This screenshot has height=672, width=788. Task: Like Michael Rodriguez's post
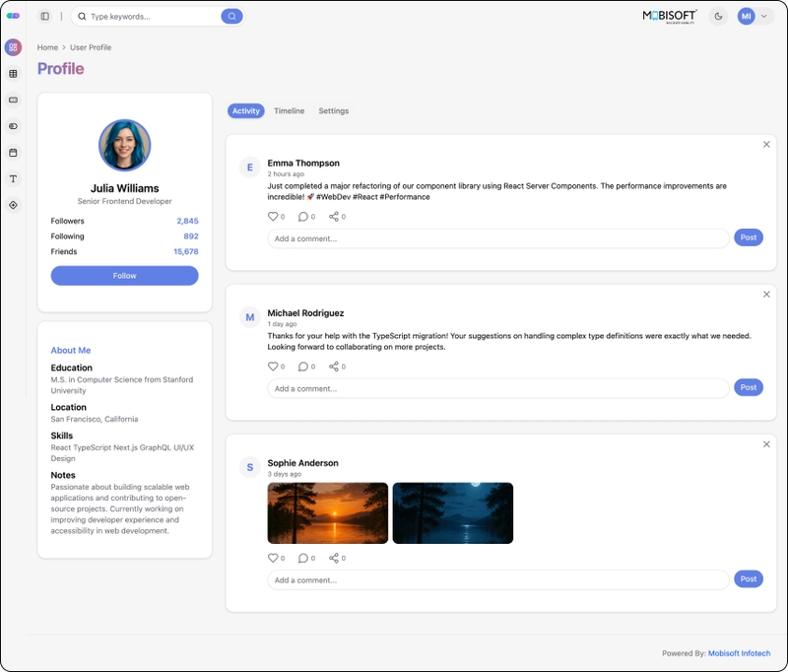(x=273, y=367)
